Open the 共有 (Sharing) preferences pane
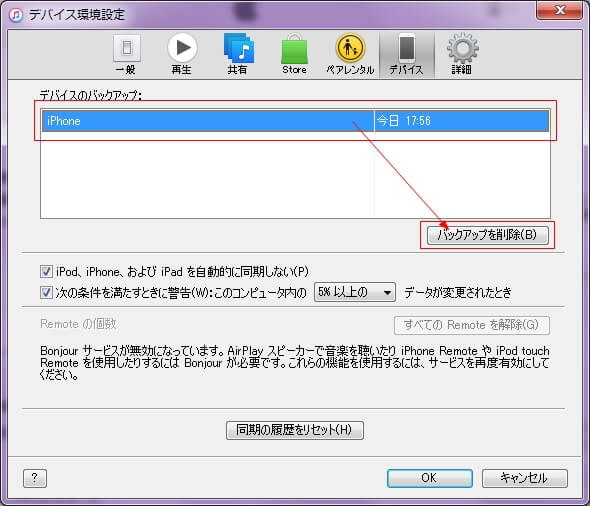 (x=238, y=55)
